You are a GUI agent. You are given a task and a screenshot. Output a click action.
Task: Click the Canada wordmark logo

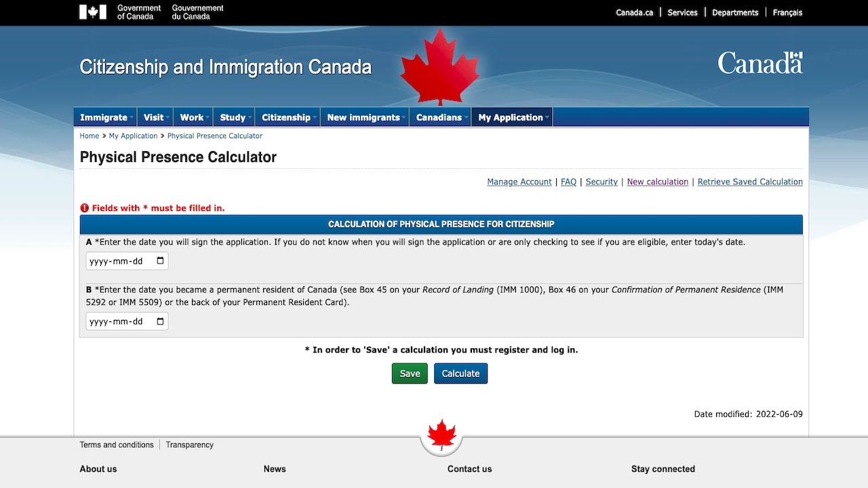coord(760,63)
